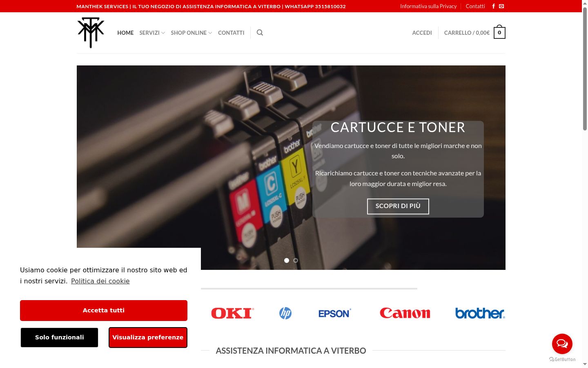Image resolution: width=588 pixels, height=368 pixels.
Task: Click the Scopri di più button
Action: coord(398,206)
